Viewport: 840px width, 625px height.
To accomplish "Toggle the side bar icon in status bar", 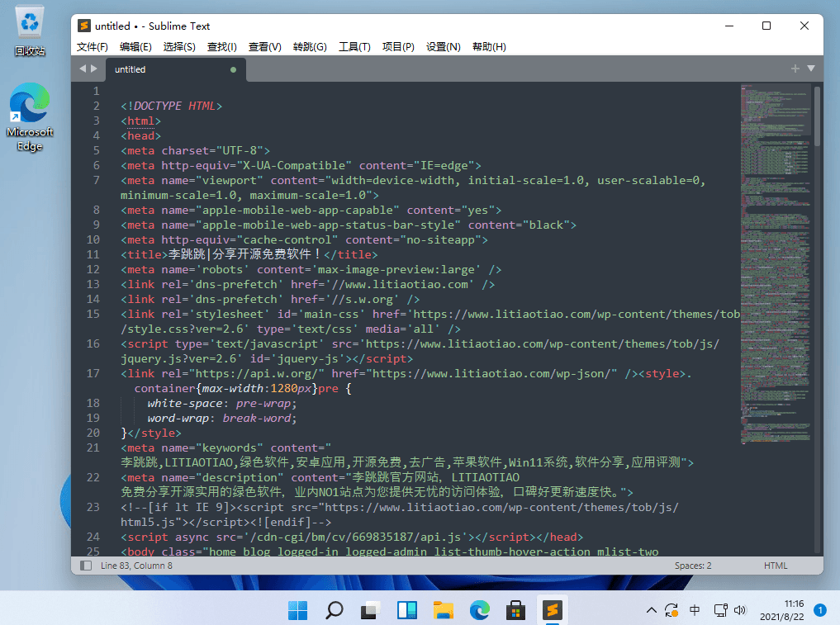I will tap(86, 566).
